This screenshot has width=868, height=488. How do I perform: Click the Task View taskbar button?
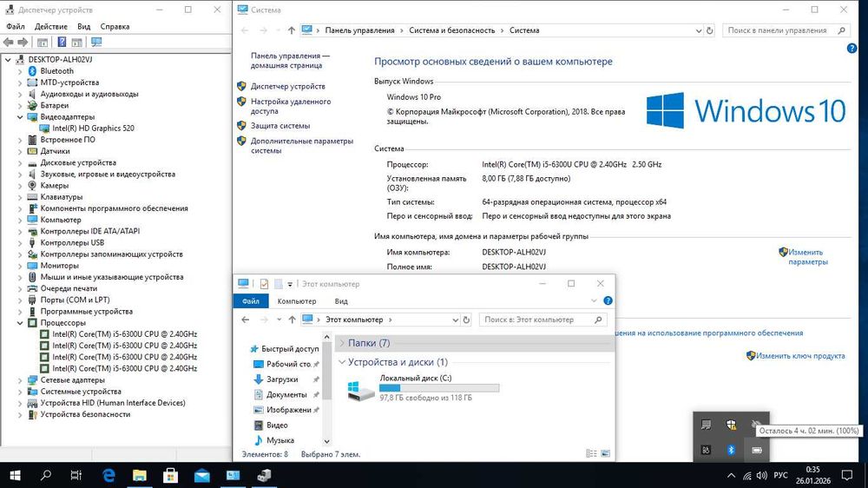76,475
